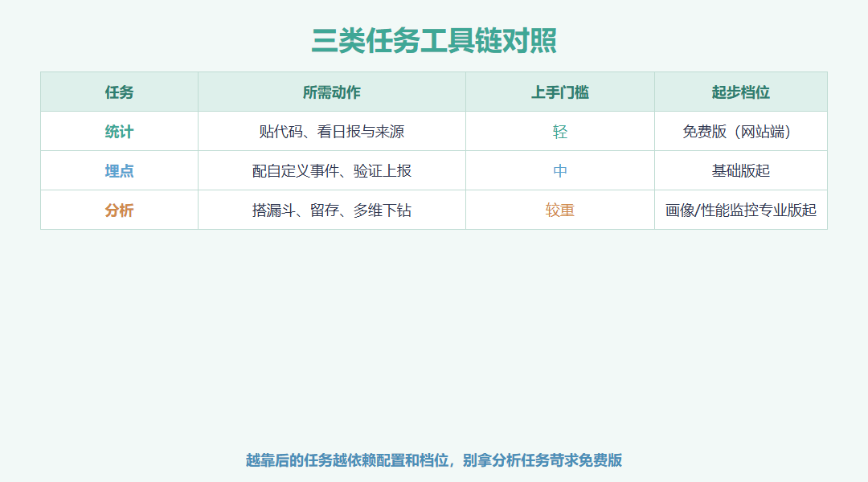Select the 分析 row label
The height and width of the screenshot is (482, 868).
(x=119, y=210)
